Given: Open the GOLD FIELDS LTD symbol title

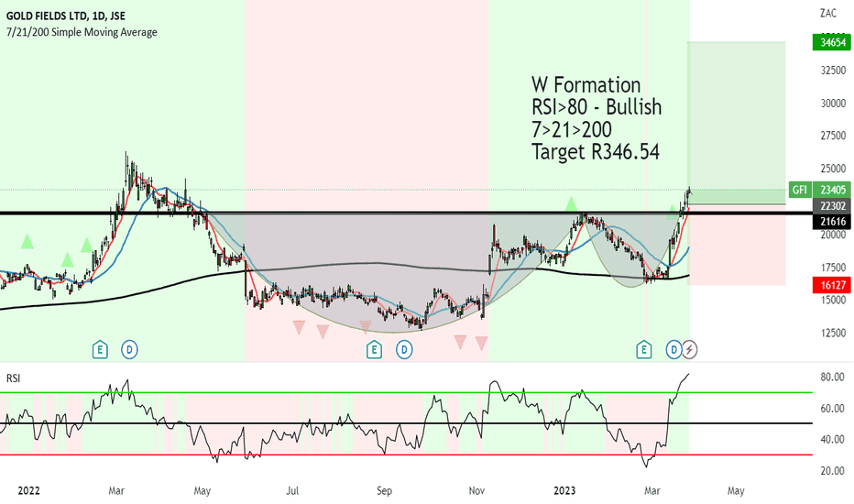Looking at the screenshot, I should click(65, 16).
